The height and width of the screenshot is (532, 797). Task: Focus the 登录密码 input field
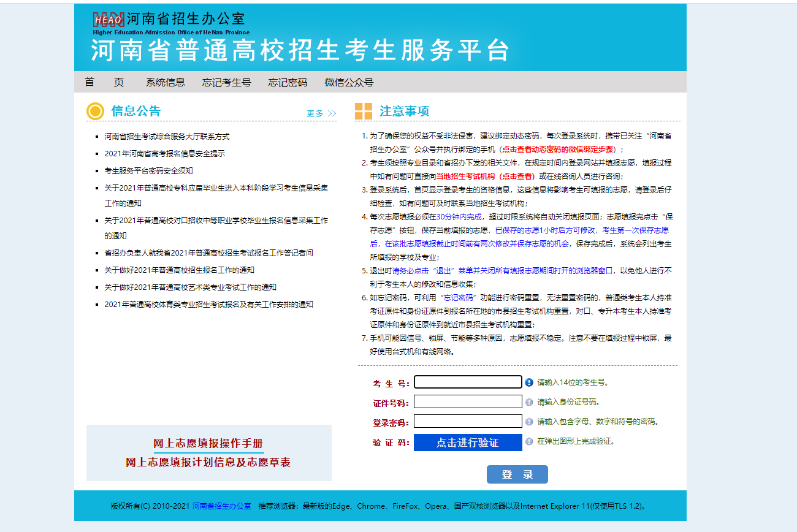coord(468,421)
